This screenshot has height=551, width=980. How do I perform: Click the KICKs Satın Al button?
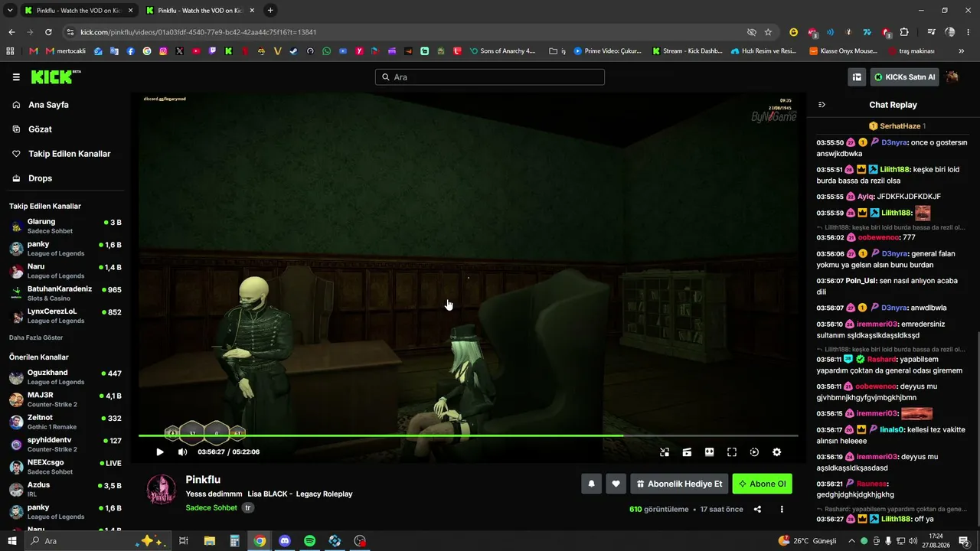904,77
